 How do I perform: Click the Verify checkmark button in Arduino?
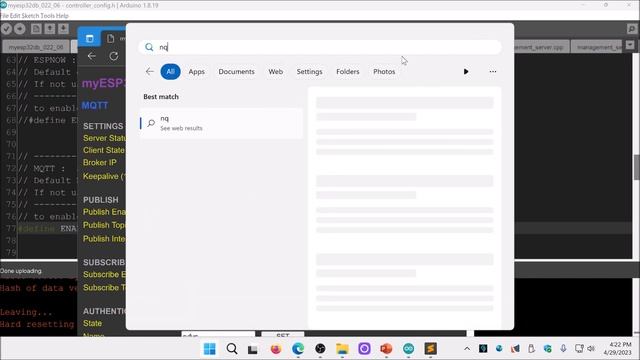(x=6, y=29)
